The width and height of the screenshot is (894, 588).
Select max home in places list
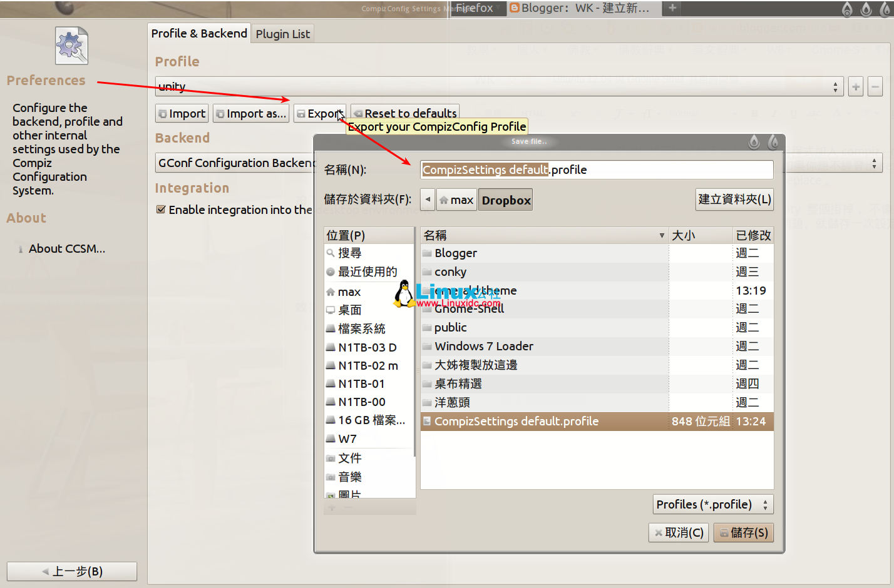coord(369,291)
